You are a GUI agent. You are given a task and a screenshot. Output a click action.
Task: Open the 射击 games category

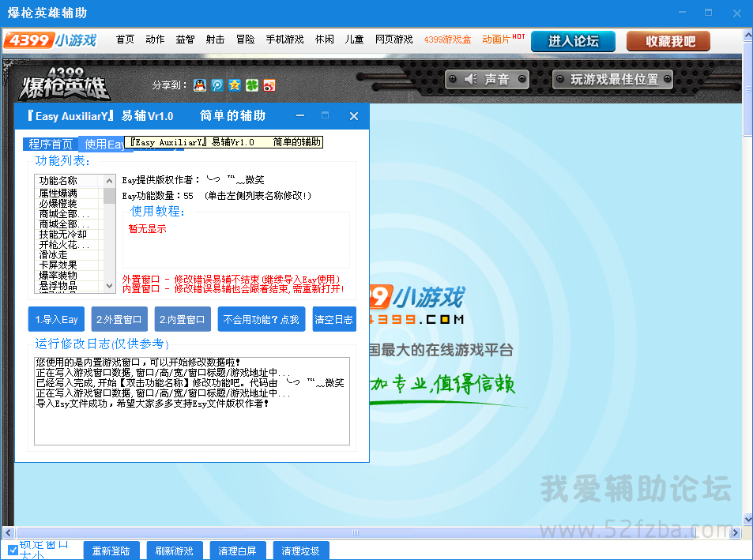[x=215, y=39]
